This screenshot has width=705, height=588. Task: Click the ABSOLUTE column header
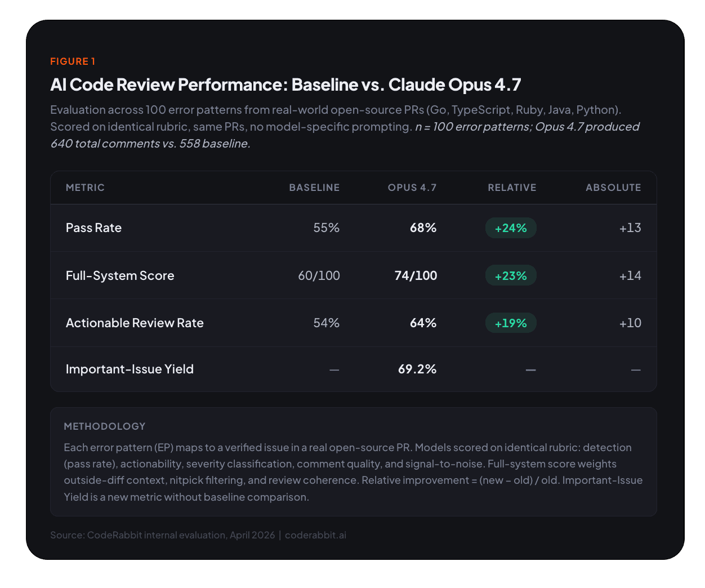613,188
